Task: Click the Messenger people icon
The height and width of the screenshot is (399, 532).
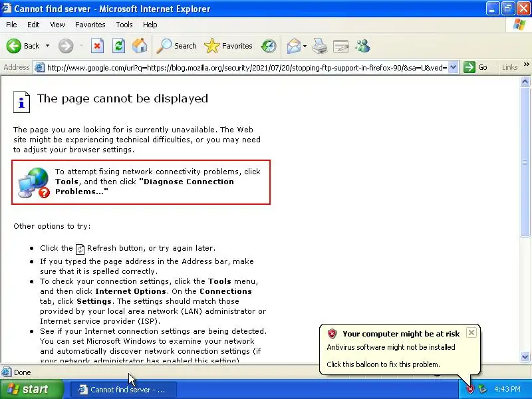Action: (x=362, y=46)
